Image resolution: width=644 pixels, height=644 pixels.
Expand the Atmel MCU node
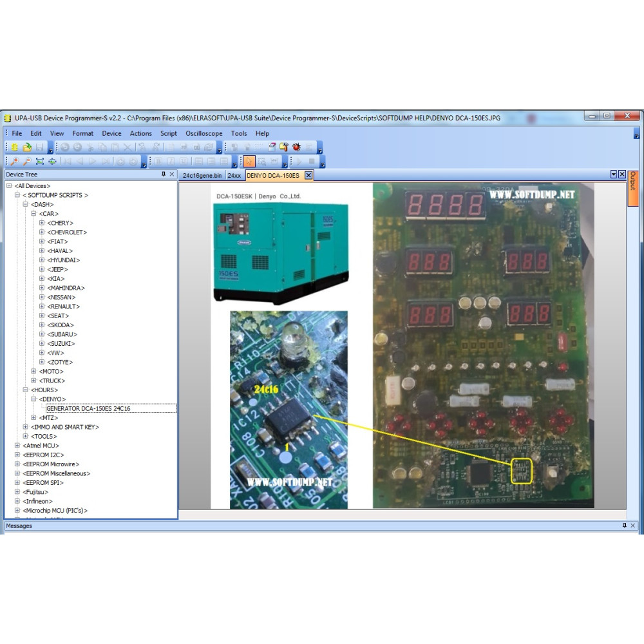(17, 445)
